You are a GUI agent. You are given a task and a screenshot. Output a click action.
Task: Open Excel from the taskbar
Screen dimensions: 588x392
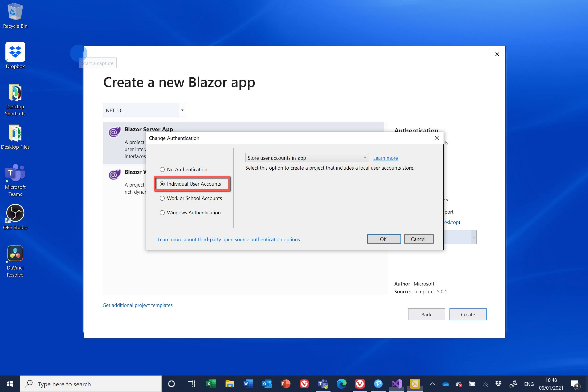coord(211,384)
